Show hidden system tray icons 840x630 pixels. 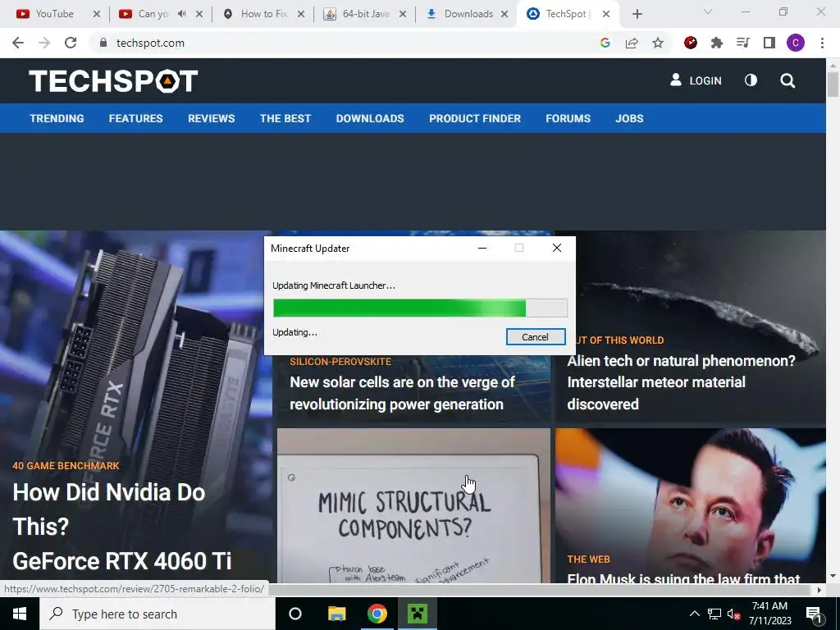(694, 614)
